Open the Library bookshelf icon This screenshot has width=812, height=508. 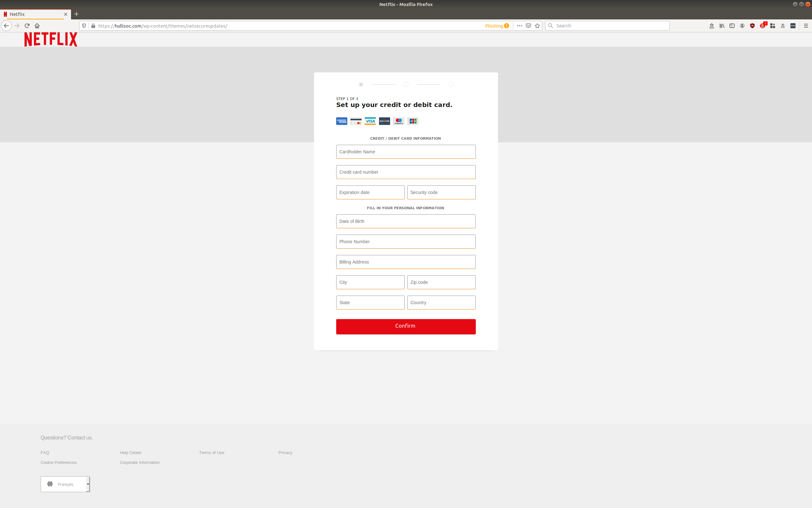(x=722, y=26)
